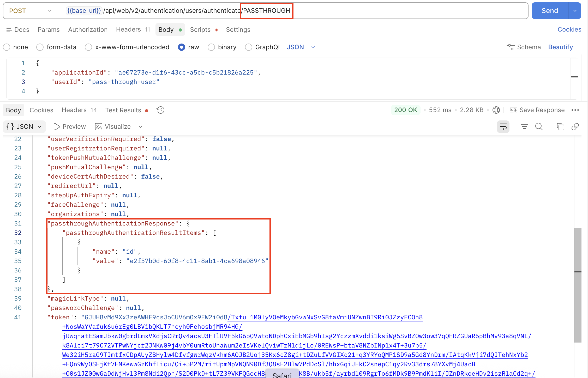
Task: Open the response more options ellipsis
Action: pos(575,110)
